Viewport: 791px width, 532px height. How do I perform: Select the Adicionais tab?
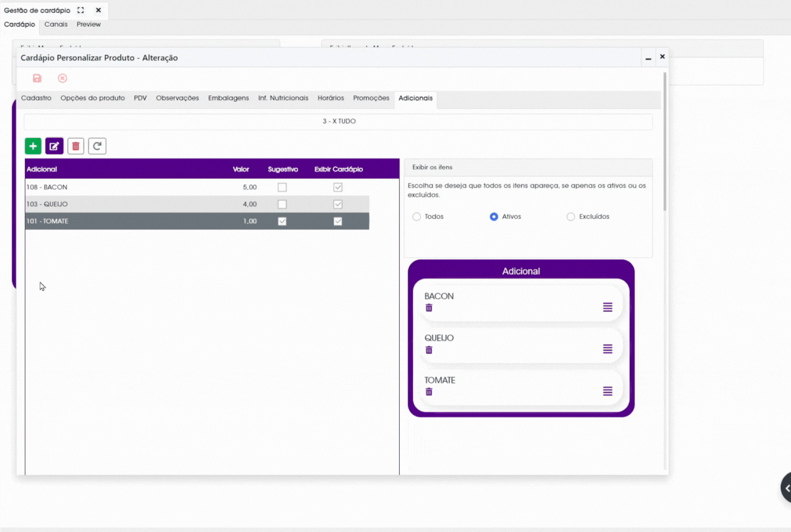pyautogui.click(x=416, y=98)
